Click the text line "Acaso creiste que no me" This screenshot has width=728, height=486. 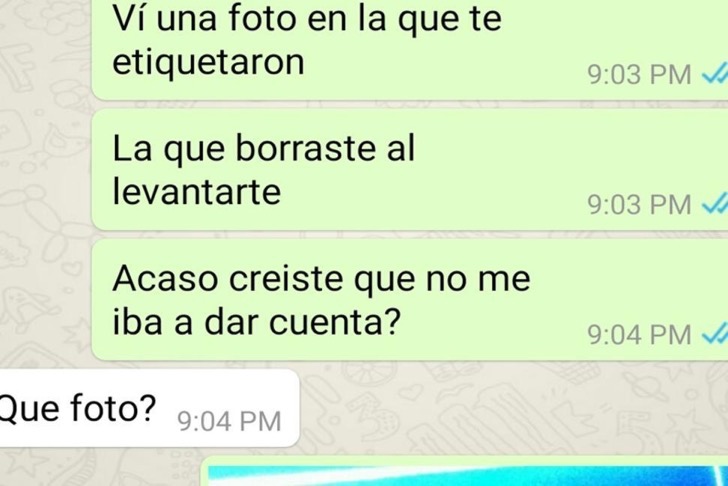321,279
